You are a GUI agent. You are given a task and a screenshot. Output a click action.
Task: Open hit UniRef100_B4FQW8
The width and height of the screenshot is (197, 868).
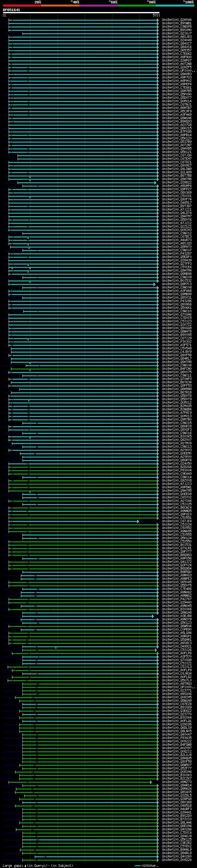[177, 745]
